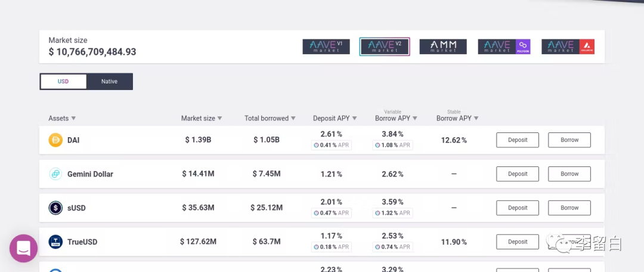Screen dimensions: 644x272
Task: Select the AAVE V2 market
Action: point(385,47)
